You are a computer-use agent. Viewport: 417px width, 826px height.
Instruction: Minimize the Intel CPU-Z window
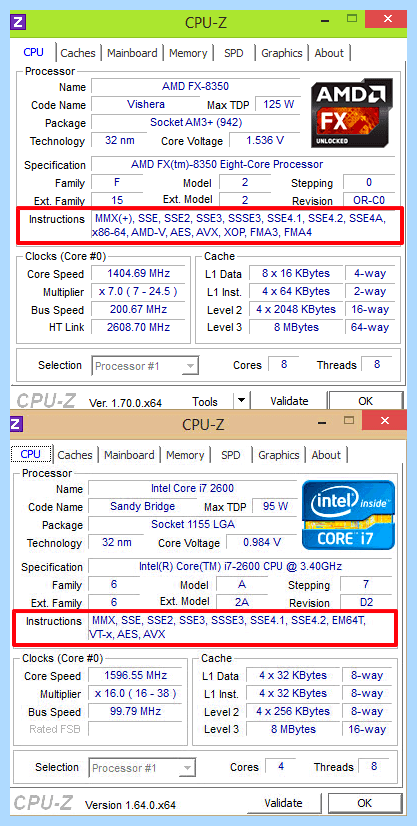[x=323, y=422]
